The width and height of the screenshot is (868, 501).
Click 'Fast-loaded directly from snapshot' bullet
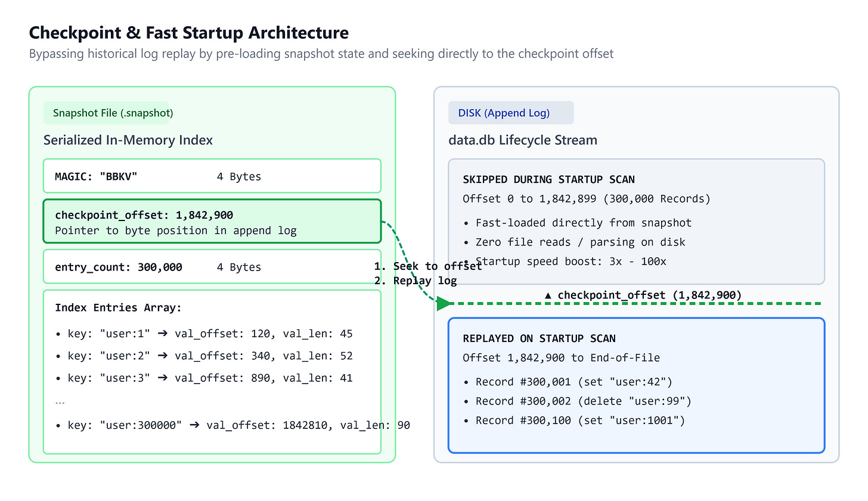578,223
